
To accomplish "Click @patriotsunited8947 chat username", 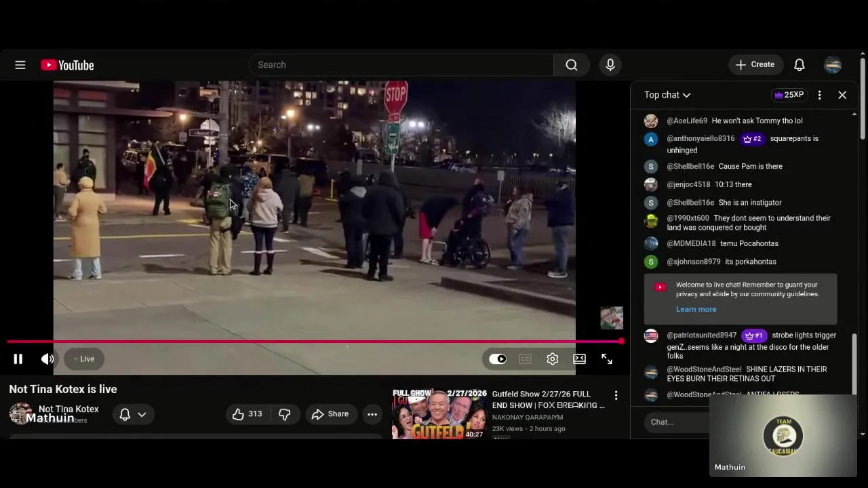I will coord(701,335).
